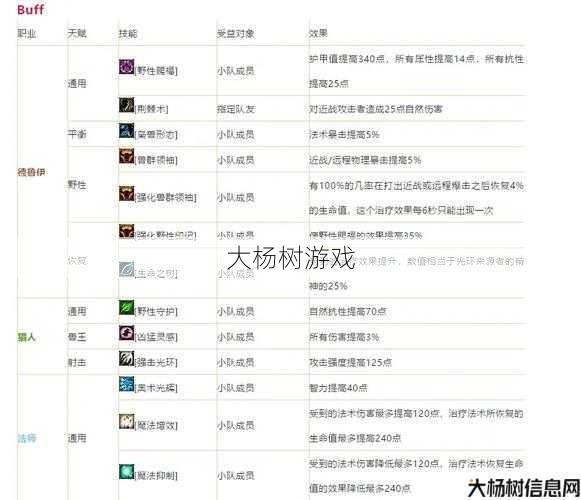
Task: Click the 魔法增效 skill icon
Action: [126, 422]
